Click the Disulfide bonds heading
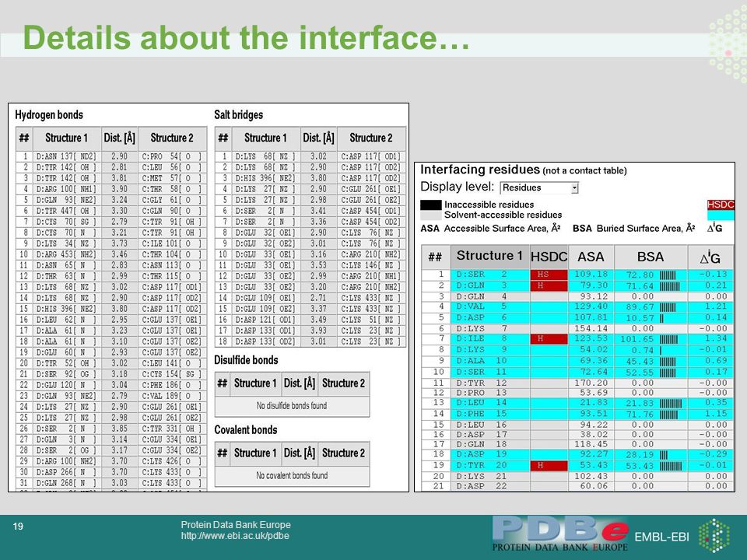Image resolution: width=747 pixels, height=560 pixels. (x=246, y=360)
